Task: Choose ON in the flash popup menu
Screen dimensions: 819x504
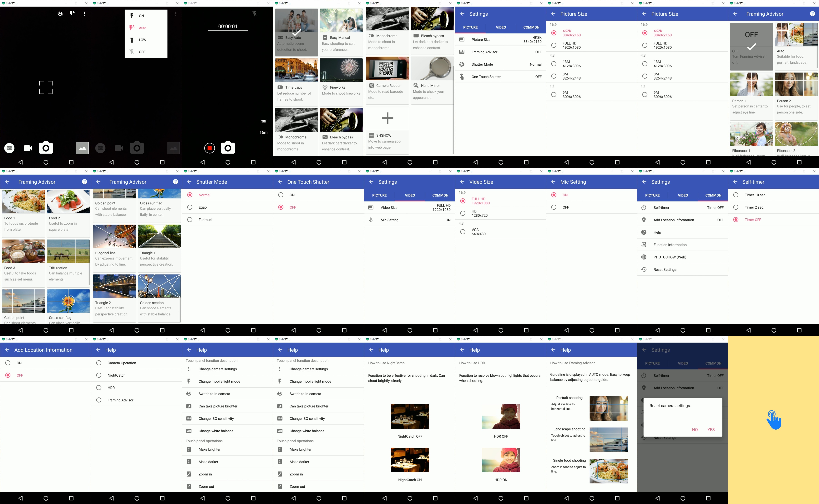Action: click(146, 16)
